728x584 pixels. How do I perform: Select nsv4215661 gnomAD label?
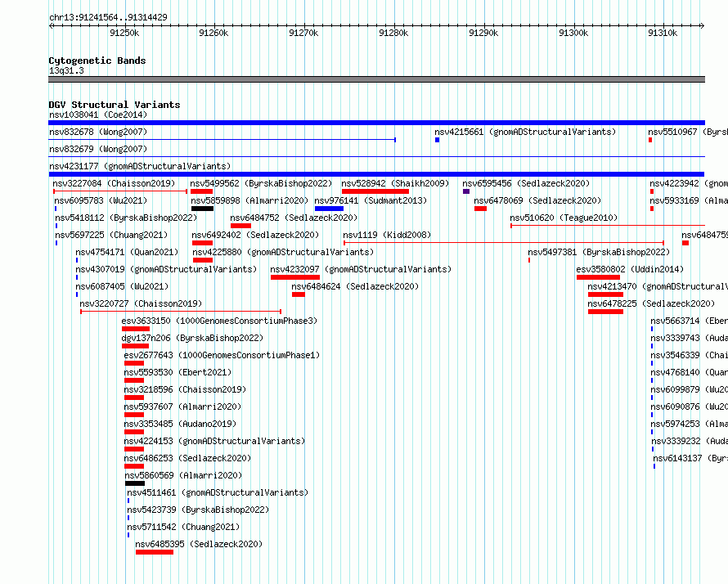click(x=526, y=132)
